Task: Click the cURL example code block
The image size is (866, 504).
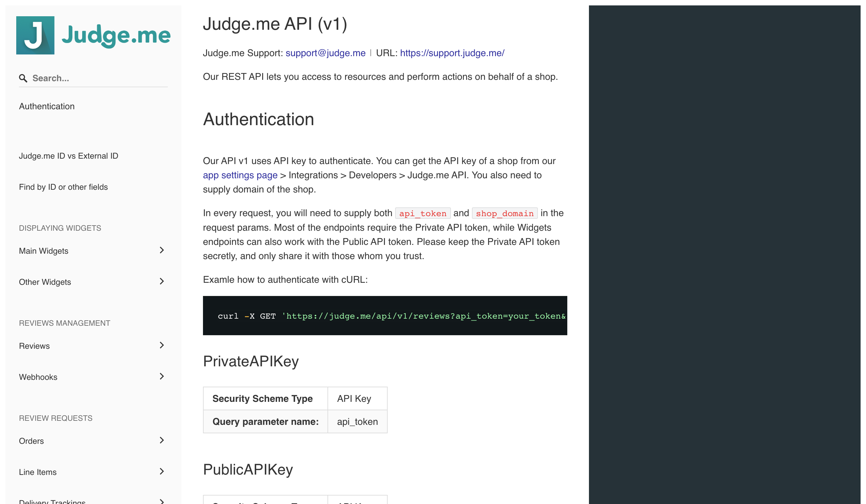Action: point(385,316)
